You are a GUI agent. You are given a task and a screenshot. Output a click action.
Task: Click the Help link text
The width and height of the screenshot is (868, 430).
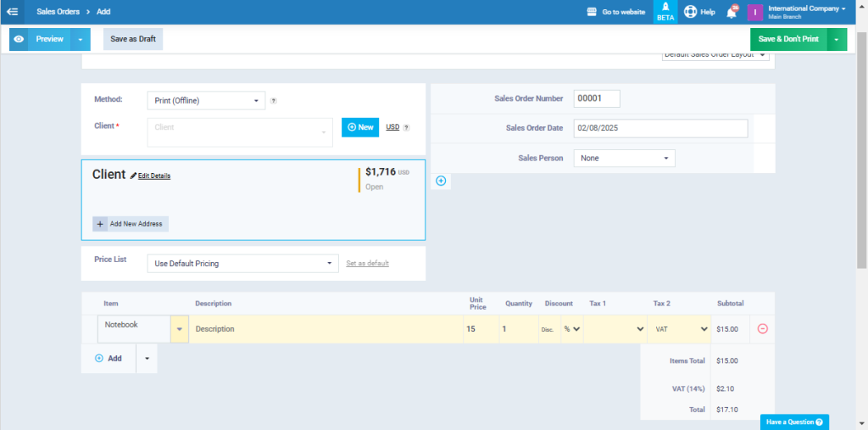tap(708, 12)
